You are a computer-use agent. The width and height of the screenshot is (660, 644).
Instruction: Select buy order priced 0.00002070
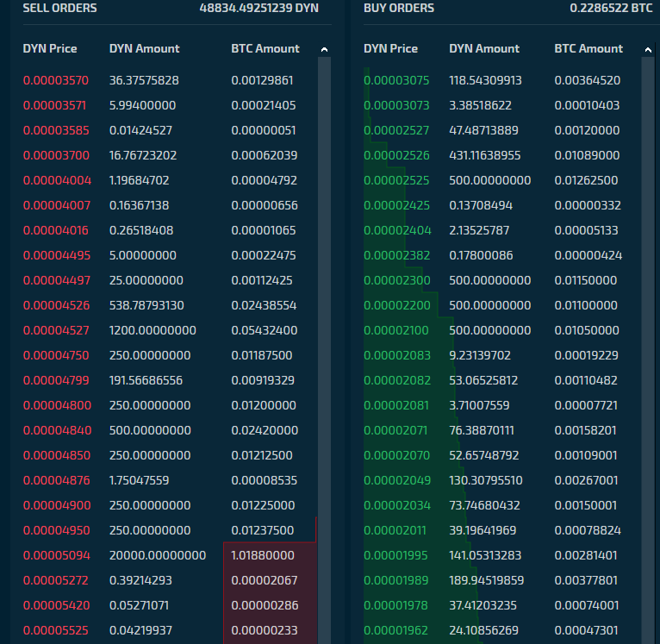pyautogui.click(x=502, y=455)
